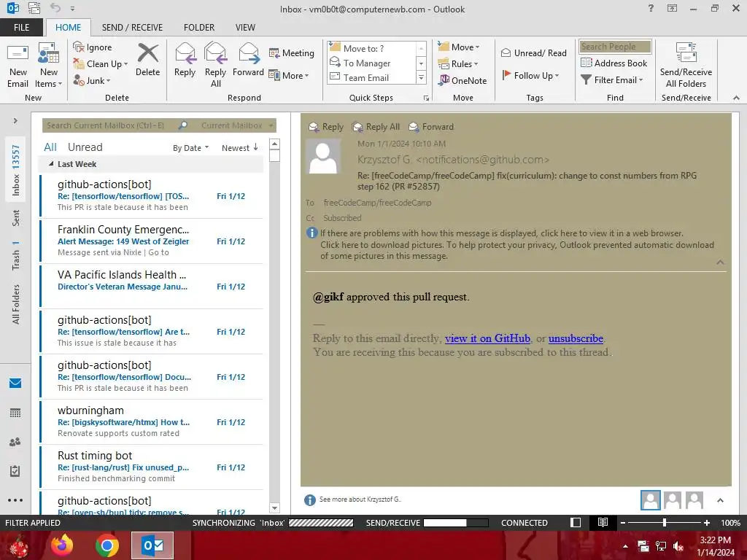Open More respond options dropdown
This screenshot has height=560, width=747.
click(x=289, y=75)
